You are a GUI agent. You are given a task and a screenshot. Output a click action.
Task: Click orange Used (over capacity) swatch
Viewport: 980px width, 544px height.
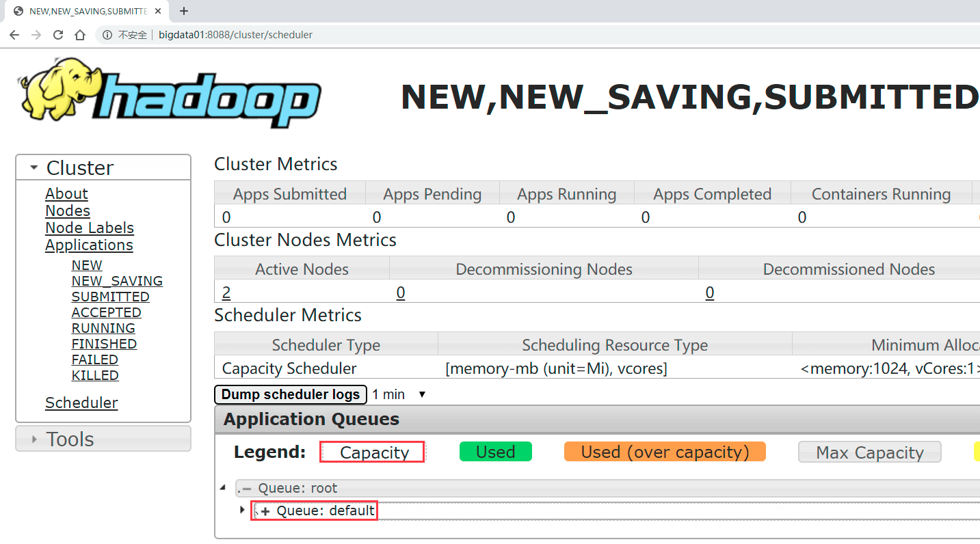665,452
